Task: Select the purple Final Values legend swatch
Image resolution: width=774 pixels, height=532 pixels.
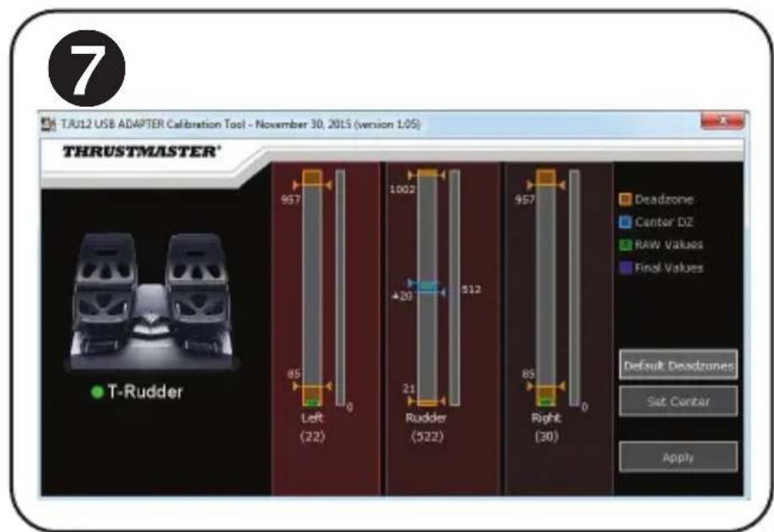Action: pos(625,268)
